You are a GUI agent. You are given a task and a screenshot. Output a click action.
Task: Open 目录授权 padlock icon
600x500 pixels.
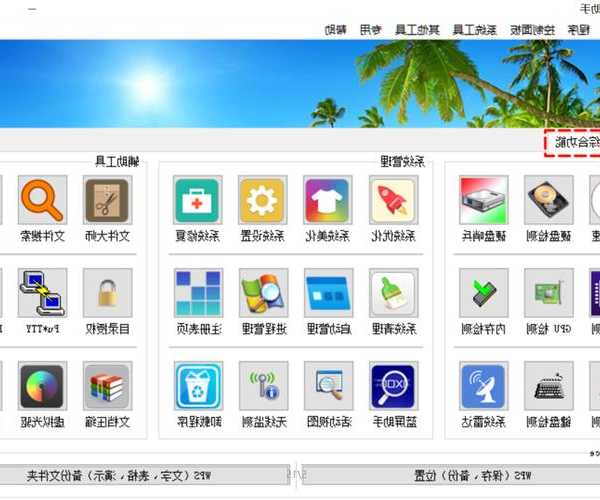coord(108,293)
